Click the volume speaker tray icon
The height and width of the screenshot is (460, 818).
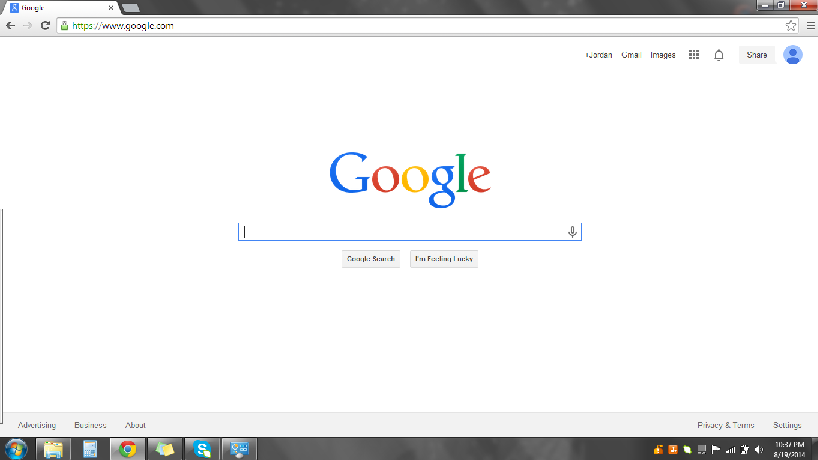coord(759,450)
